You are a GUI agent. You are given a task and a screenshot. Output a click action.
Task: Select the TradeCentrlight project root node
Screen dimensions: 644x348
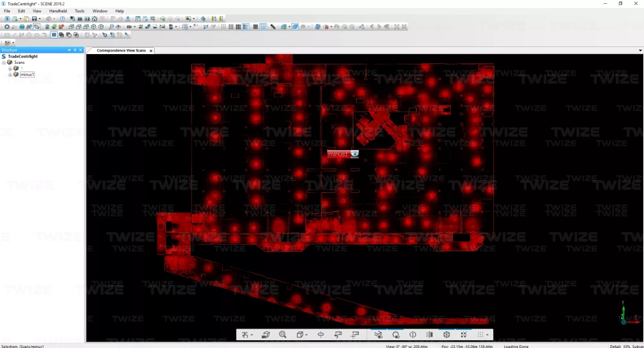[x=23, y=56]
